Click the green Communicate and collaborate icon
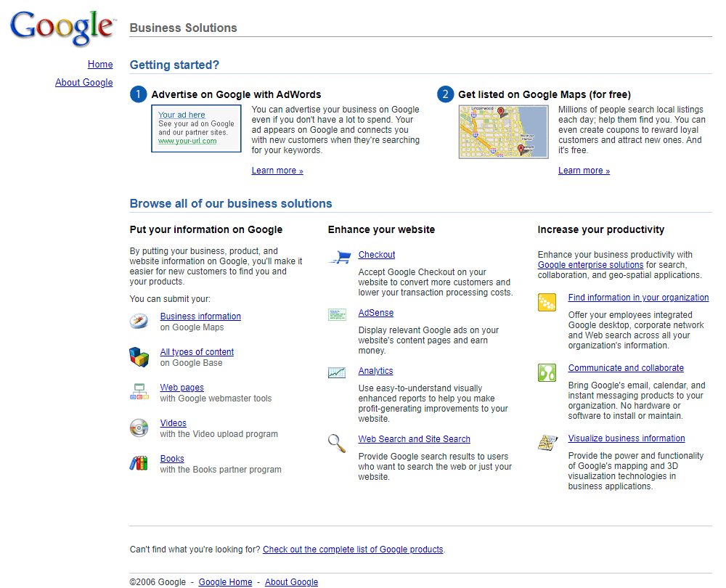Image resolution: width=726 pixels, height=588 pixels. [547, 372]
